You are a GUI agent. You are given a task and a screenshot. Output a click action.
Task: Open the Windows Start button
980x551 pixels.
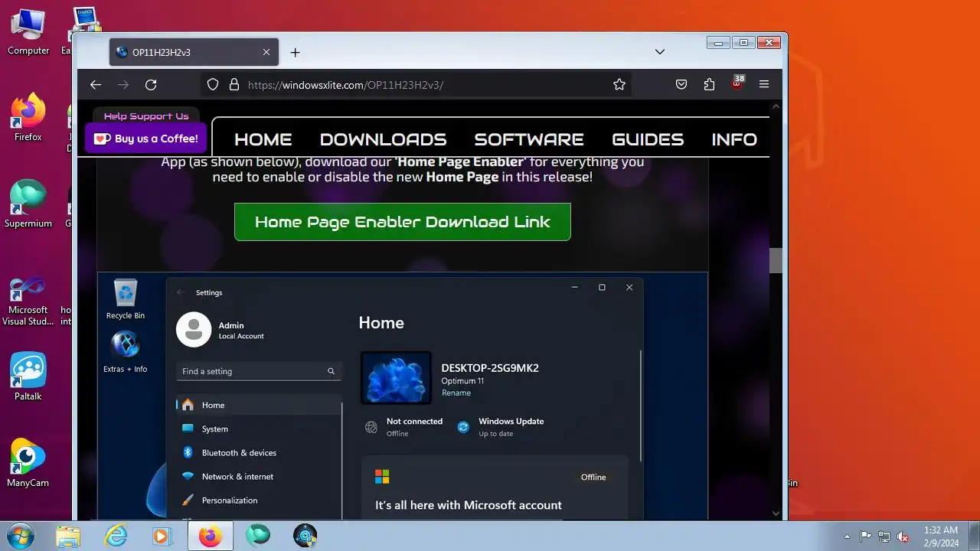pos(19,536)
